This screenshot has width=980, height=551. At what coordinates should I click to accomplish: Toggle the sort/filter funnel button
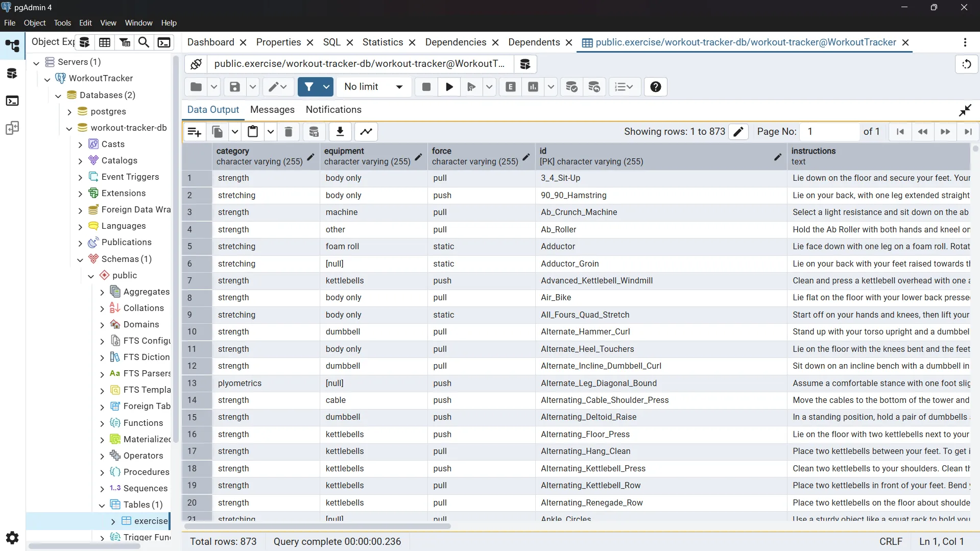[x=309, y=87]
